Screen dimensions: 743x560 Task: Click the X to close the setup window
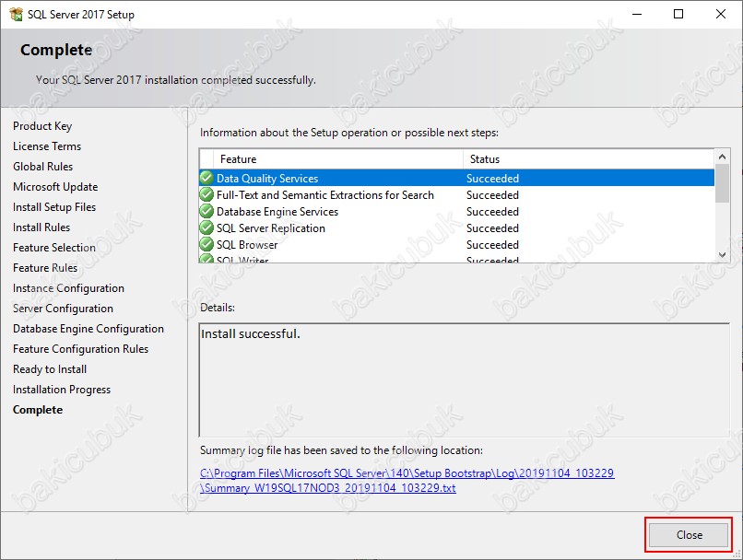point(720,14)
